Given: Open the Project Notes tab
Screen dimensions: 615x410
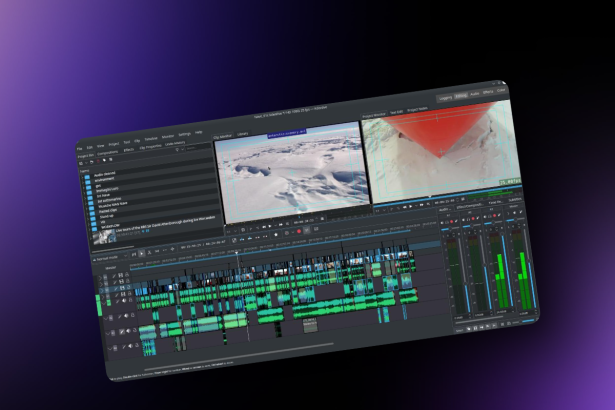Looking at the screenshot, I should pos(418,109).
